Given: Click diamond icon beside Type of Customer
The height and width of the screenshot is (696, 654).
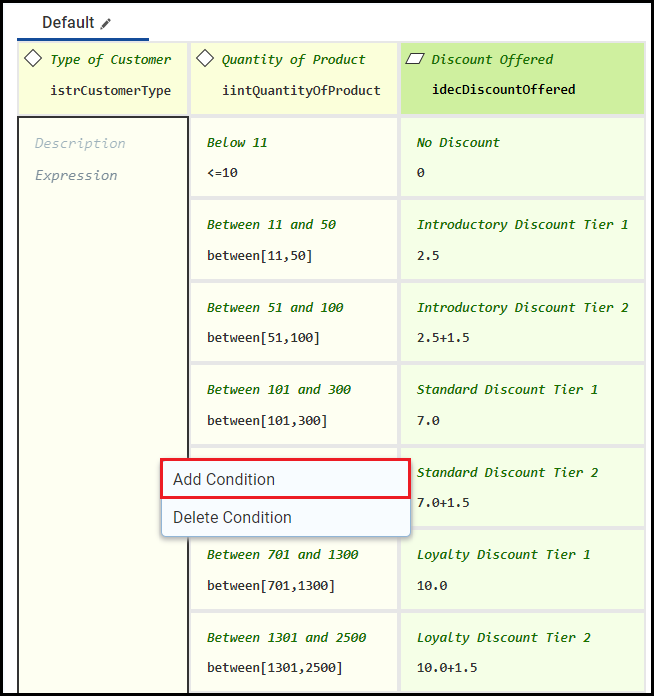Looking at the screenshot, I should click(33, 59).
